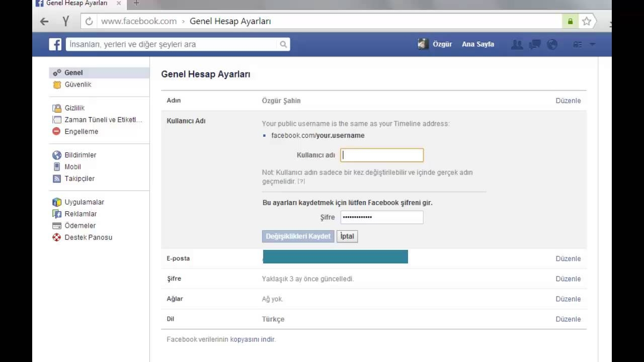
Task: Open Engelleme settings section
Action: (x=81, y=131)
